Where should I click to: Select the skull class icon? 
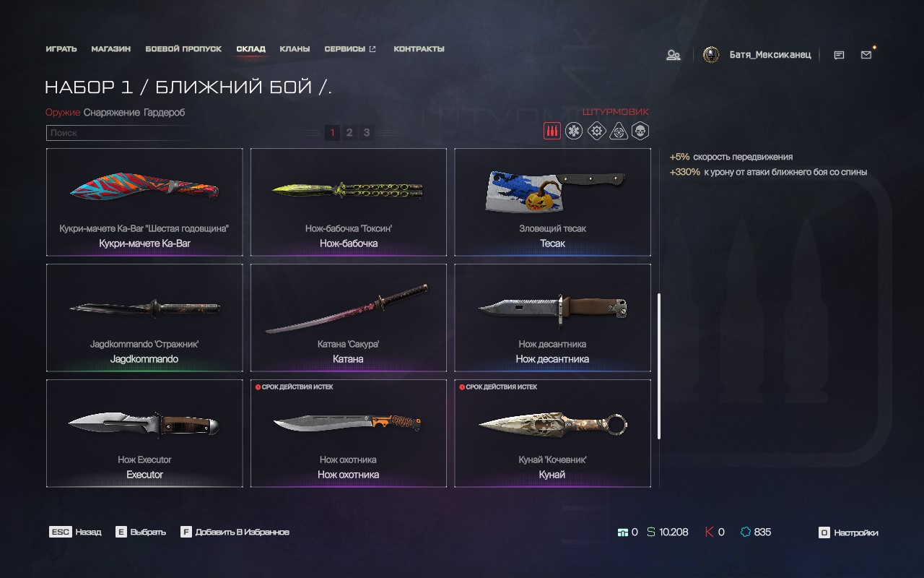point(640,131)
